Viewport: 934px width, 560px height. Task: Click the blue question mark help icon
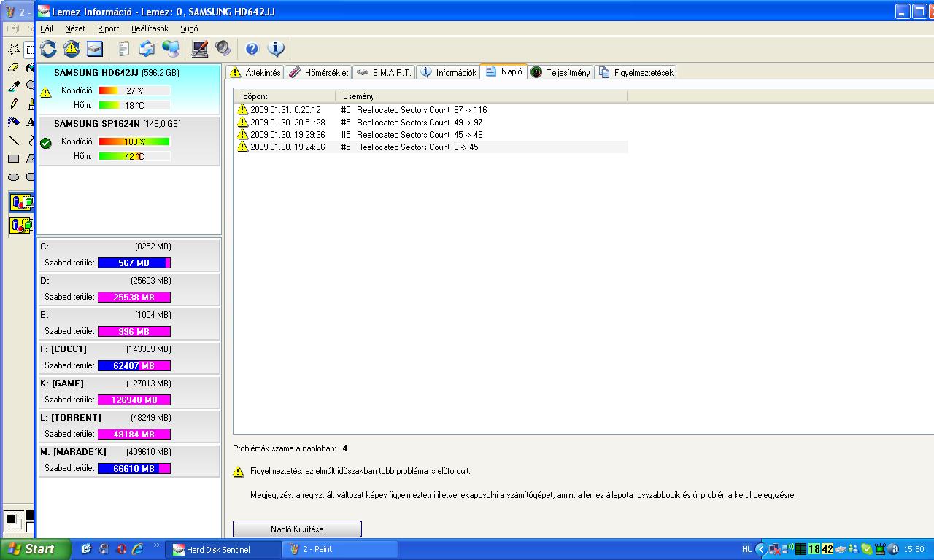pos(252,49)
